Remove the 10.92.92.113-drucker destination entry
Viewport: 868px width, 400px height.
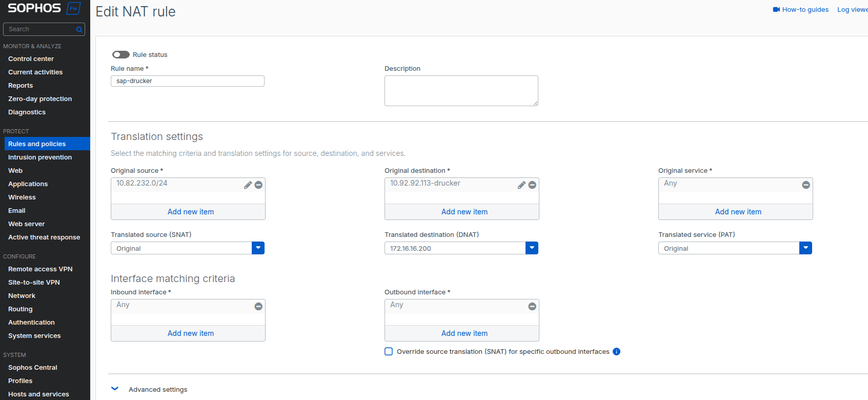(x=533, y=185)
